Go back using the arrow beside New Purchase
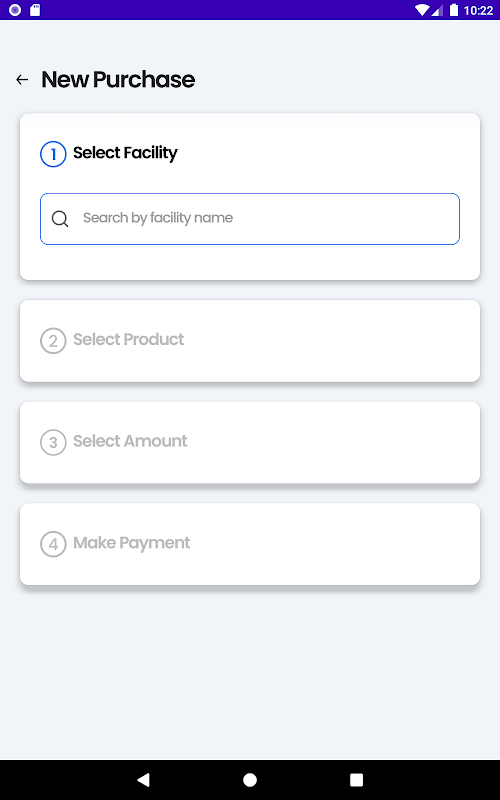This screenshot has height=800, width=500. [x=22, y=80]
